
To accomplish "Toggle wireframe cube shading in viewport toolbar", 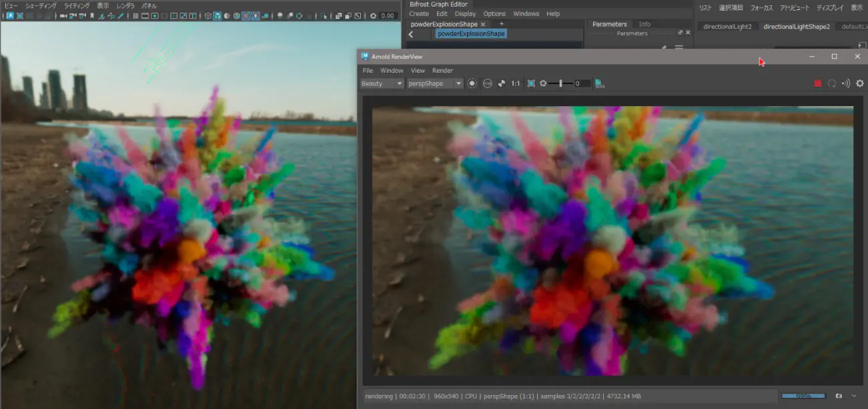I will coord(208,15).
